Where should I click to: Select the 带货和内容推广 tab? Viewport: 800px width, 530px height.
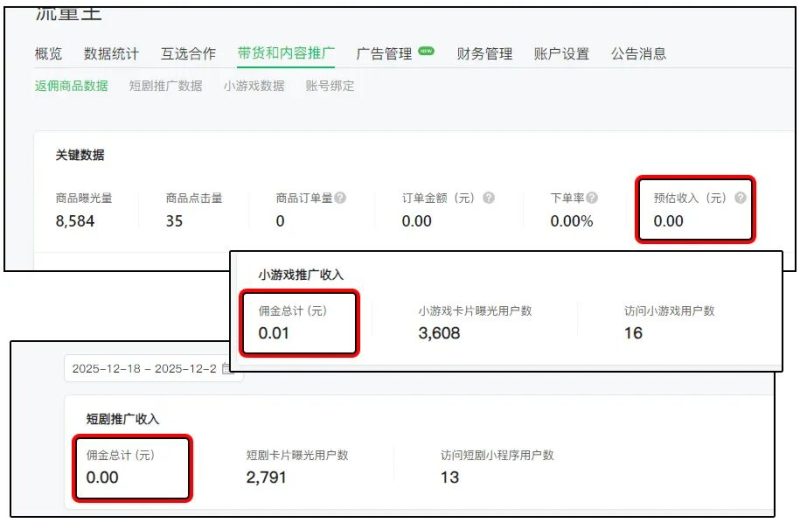tap(286, 53)
